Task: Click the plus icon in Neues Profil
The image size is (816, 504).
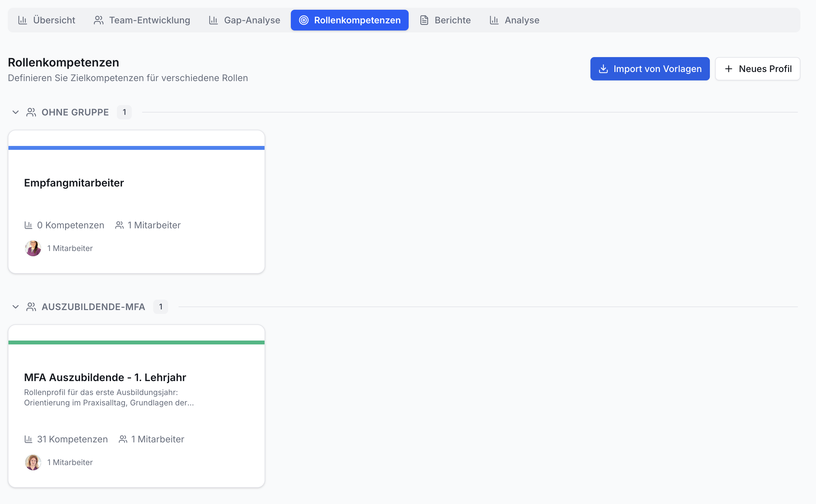Action: coord(729,69)
